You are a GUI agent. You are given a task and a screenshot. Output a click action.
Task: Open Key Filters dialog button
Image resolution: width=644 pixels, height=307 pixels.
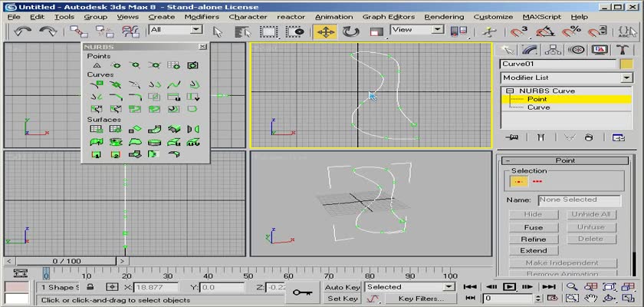pyautogui.click(x=421, y=299)
